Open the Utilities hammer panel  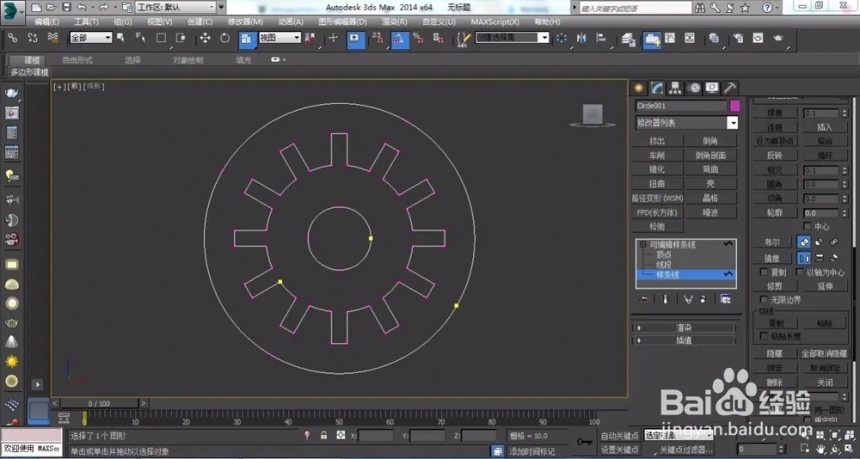click(x=730, y=88)
